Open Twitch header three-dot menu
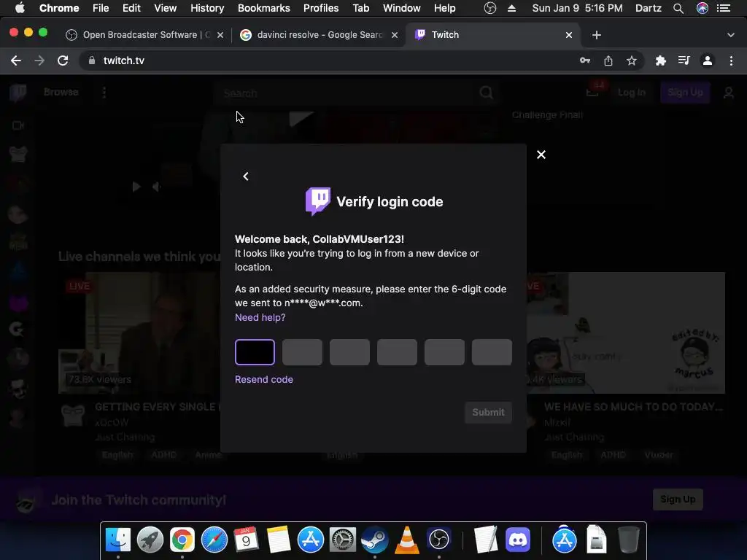Viewport: 747px width, 560px height. 104,93
